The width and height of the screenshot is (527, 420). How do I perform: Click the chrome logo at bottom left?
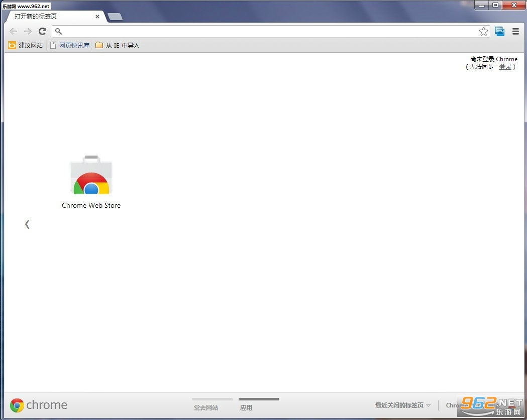39,405
